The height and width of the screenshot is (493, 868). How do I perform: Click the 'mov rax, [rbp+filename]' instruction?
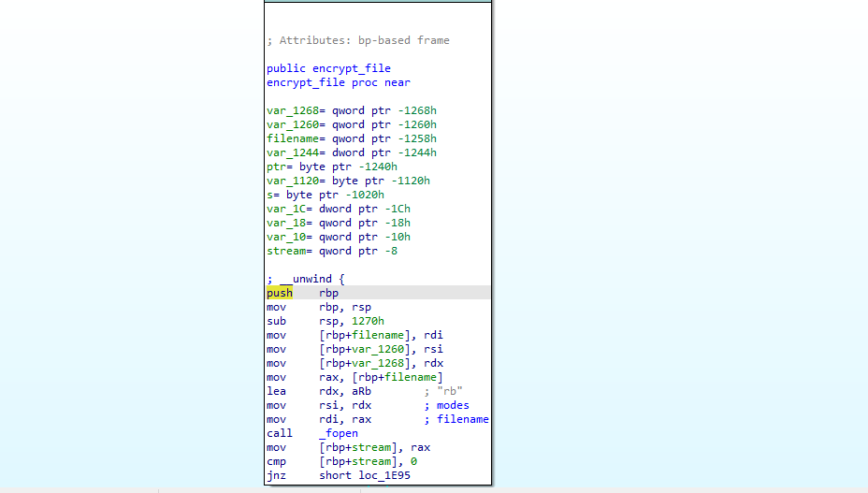point(354,377)
